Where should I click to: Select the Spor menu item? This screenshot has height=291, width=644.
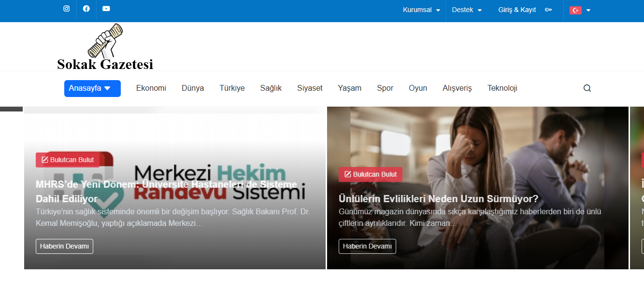[385, 88]
